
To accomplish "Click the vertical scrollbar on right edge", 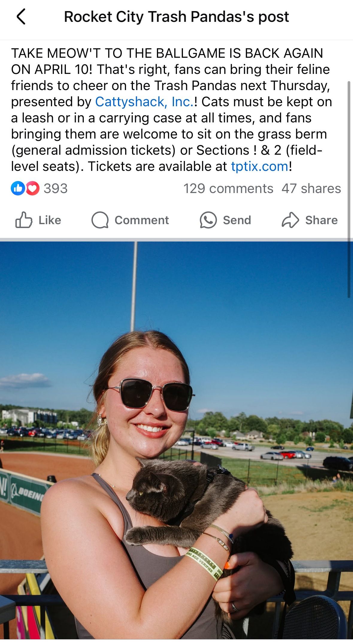I will click(349, 189).
